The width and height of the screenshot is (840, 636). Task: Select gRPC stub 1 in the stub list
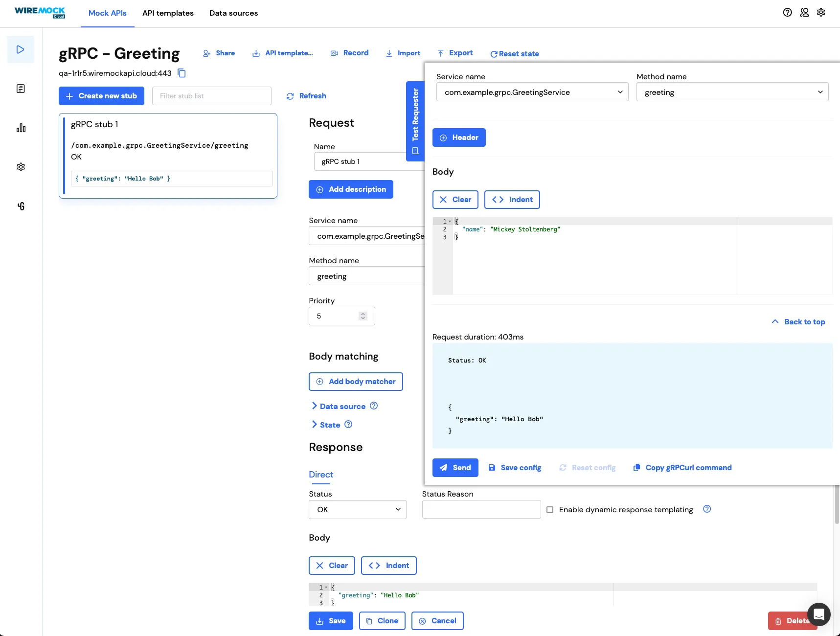[168, 156]
